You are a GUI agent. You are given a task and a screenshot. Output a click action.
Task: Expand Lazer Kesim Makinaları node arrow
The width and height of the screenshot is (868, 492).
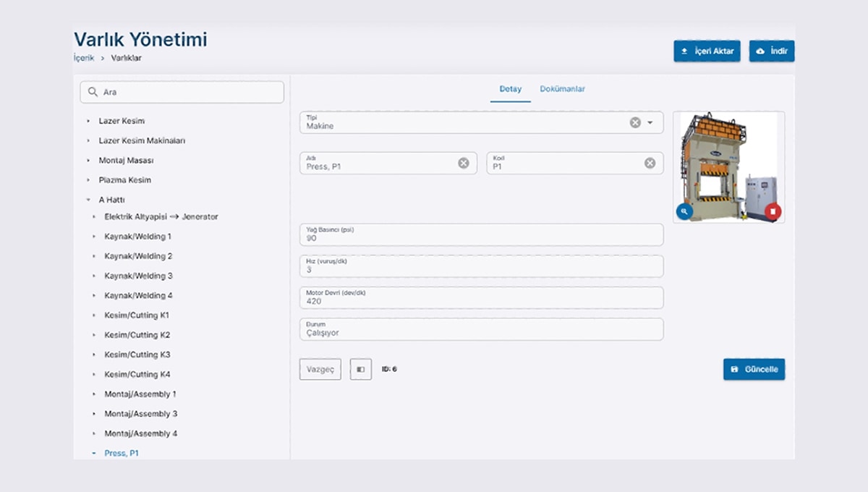click(x=88, y=140)
